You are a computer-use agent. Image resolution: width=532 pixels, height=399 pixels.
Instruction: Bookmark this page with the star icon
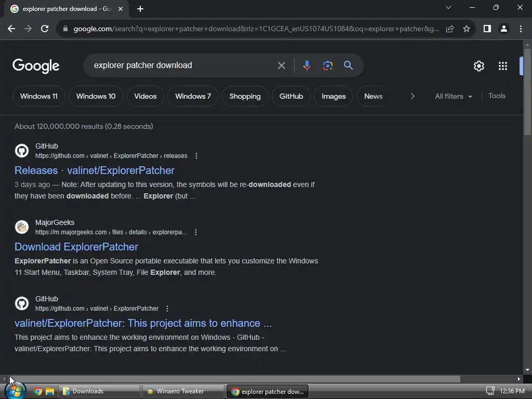pos(467,29)
